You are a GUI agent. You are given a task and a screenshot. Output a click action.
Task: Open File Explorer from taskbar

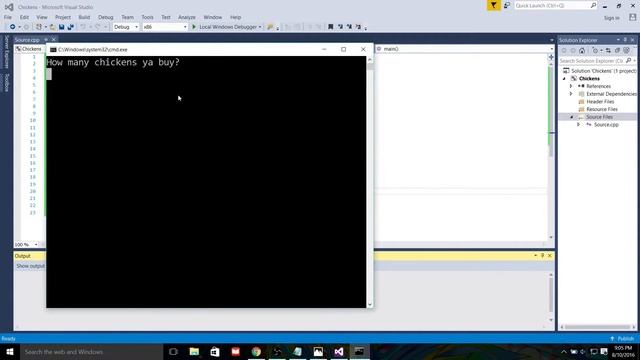tap(194, 351)
